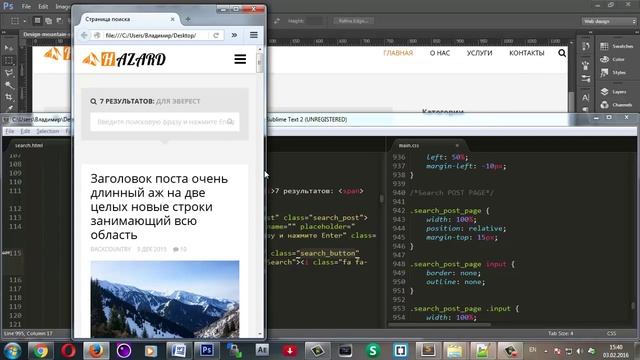Show more Firefox toolbar items chevron

tap(234, 35)
